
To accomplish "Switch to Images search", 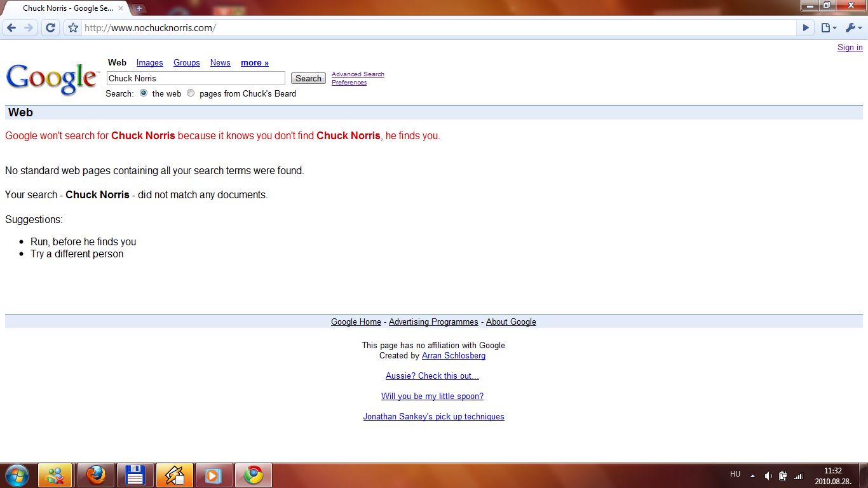I will (150, 63).
